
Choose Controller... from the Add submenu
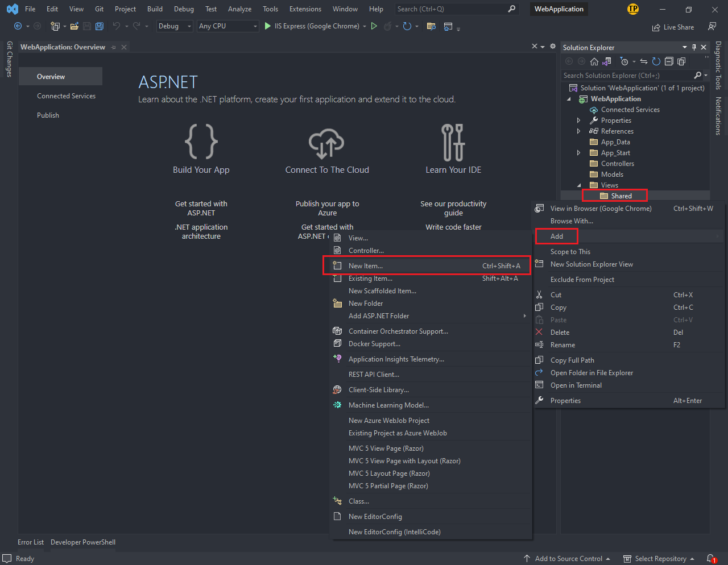tap(430, 251)
